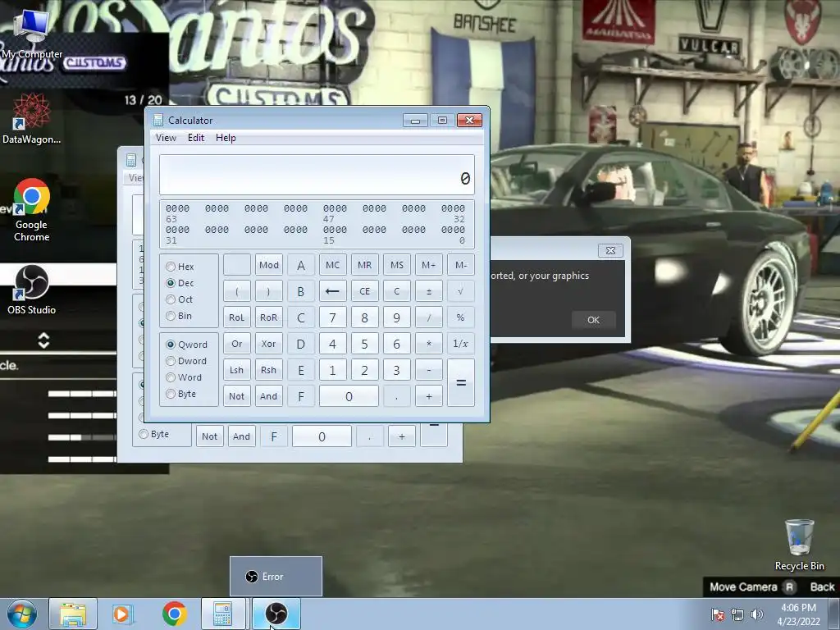
Task: Click the Not button in front Calculator
Action: tap(237, 396)
